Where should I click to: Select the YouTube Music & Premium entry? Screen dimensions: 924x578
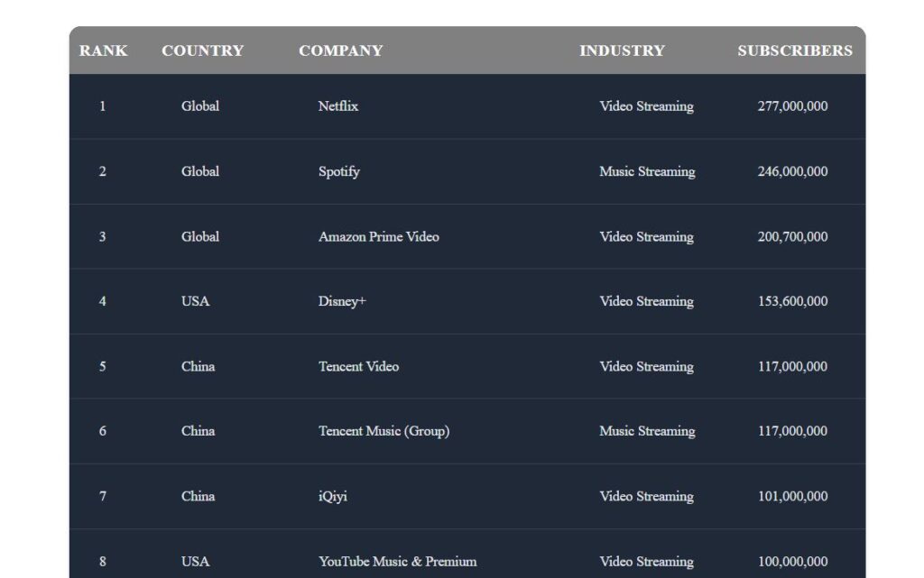click(x=398, y=561)
